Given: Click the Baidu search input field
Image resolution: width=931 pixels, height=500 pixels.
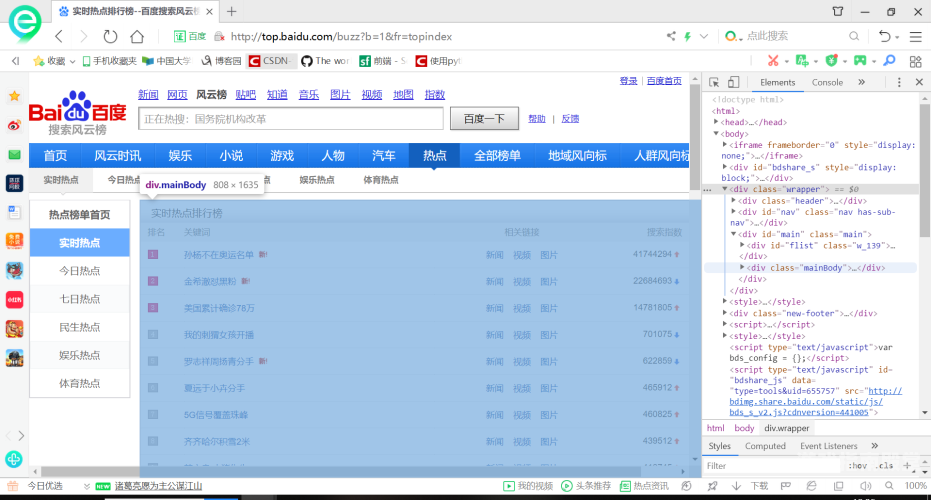Looking at the screenshot, I should [291, 119].
